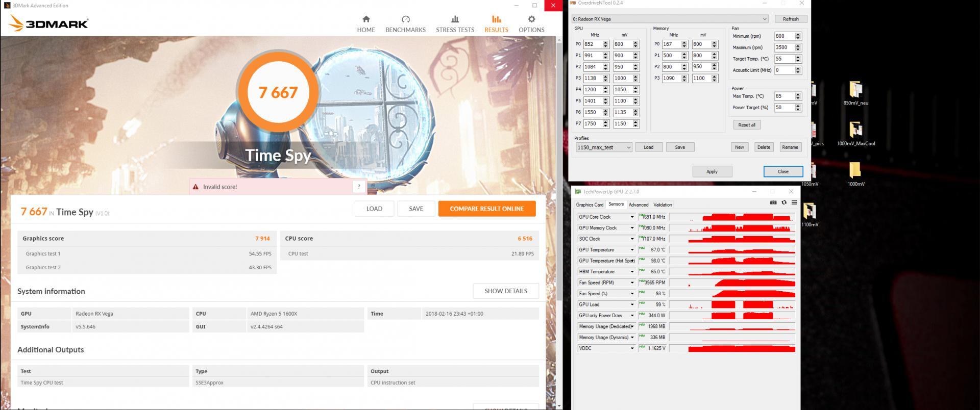The image size is (980, 410).
Task: Increase GPU P6 MHz with up spinner
Action: [x=606, y=110]
